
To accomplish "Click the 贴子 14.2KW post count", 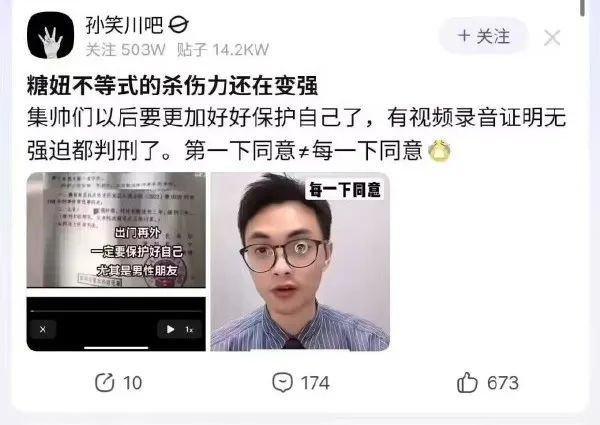I will [223, 50].
